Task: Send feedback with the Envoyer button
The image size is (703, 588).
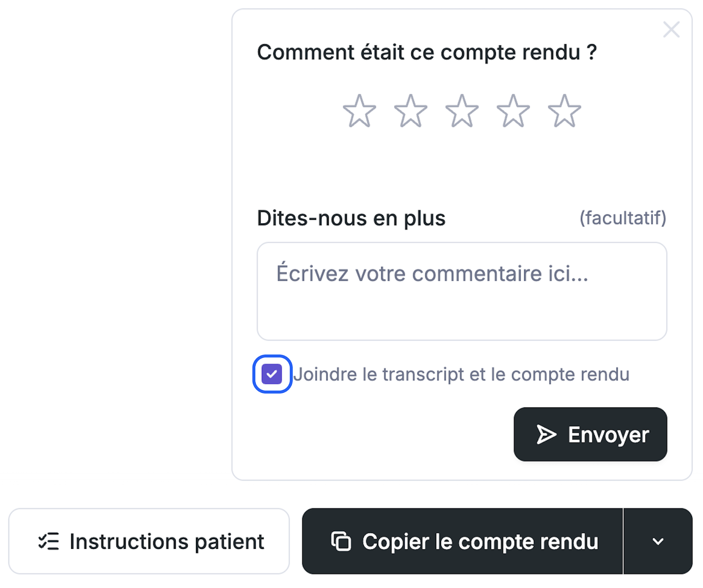Action: pyautogui.click(x=590, y=434)
